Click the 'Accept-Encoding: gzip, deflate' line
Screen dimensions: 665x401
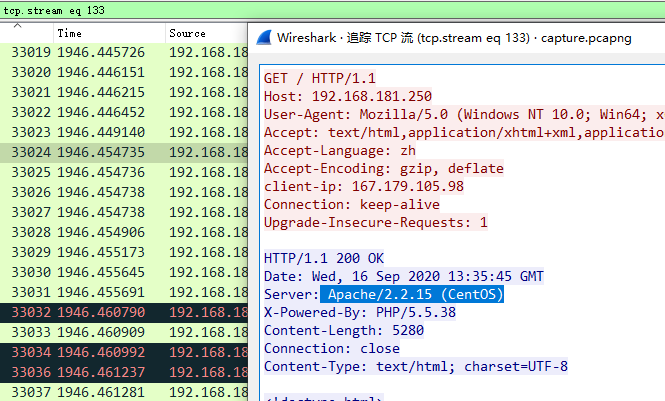[x=383, y=169]
